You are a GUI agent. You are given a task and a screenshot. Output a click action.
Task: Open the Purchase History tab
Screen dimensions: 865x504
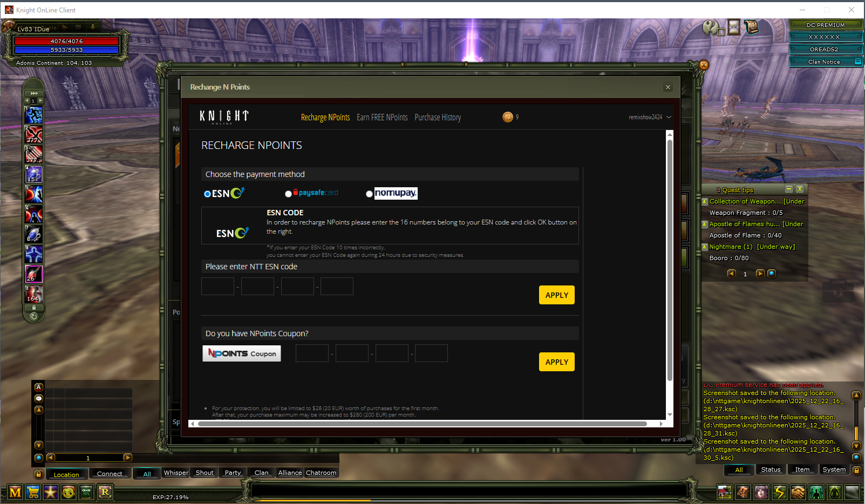pos(438,117)
